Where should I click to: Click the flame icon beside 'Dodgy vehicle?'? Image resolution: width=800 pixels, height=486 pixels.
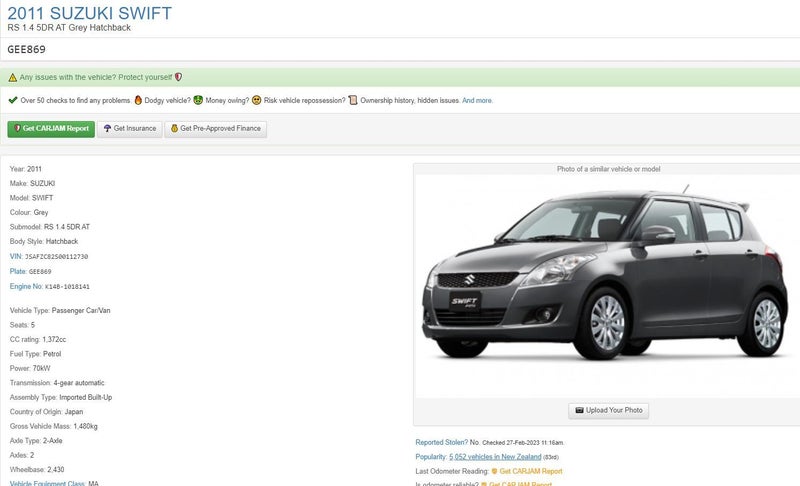(138, 100)
